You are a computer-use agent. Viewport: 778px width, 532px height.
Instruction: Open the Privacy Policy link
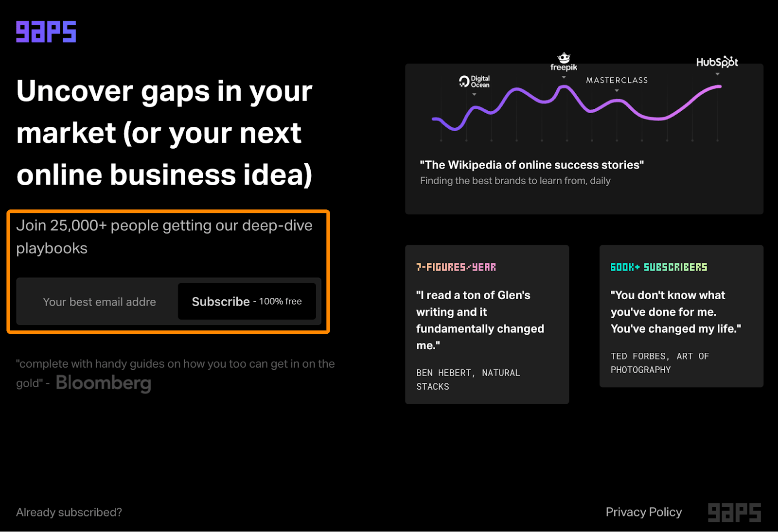coord(643,512)
